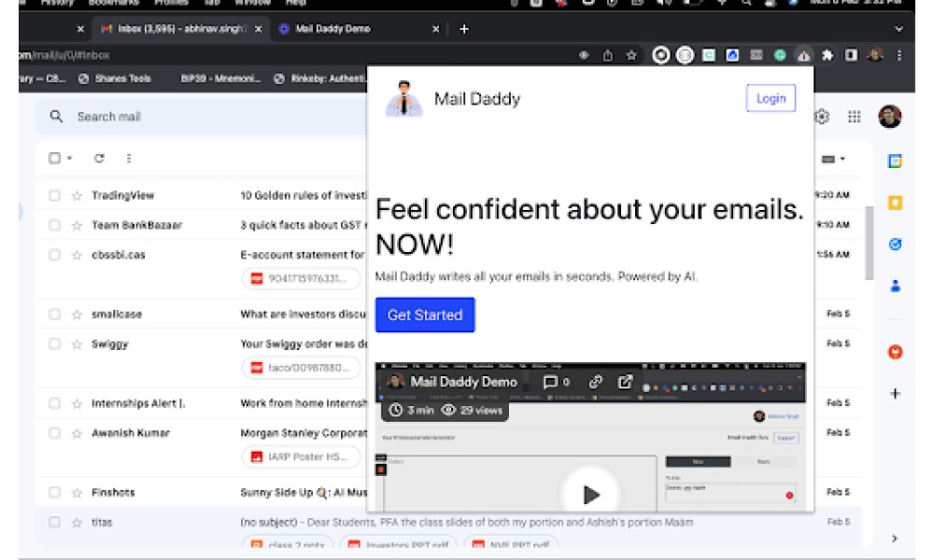Star the smallcase email

pyautogui.click(x=77, y=315)
